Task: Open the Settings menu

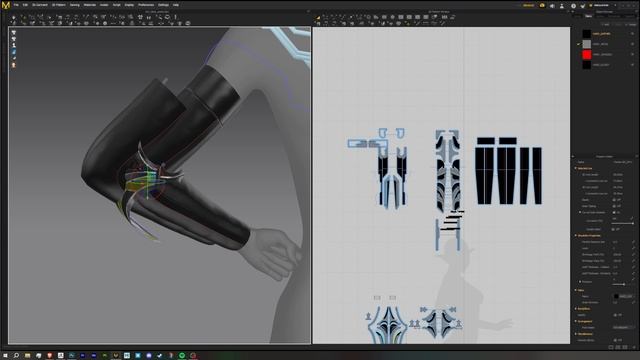Action: (x=163, y=5)
